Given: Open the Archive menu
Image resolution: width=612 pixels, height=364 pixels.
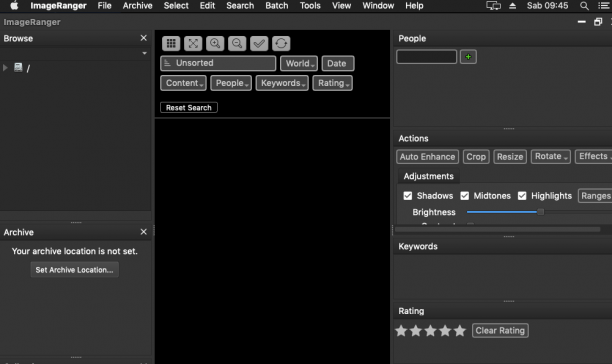Looking at the screenshot, I should point(137,6).
